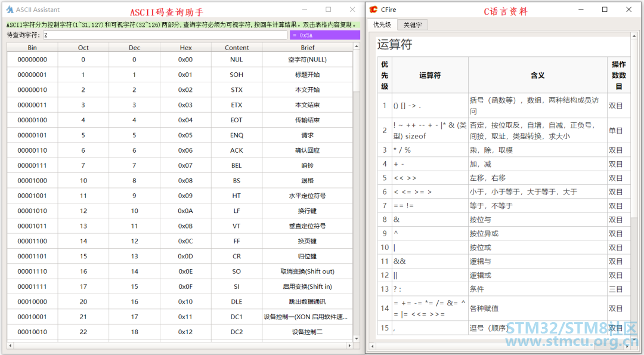
Task: Click the DC1 content cell
Action: (x=237, y=317)
